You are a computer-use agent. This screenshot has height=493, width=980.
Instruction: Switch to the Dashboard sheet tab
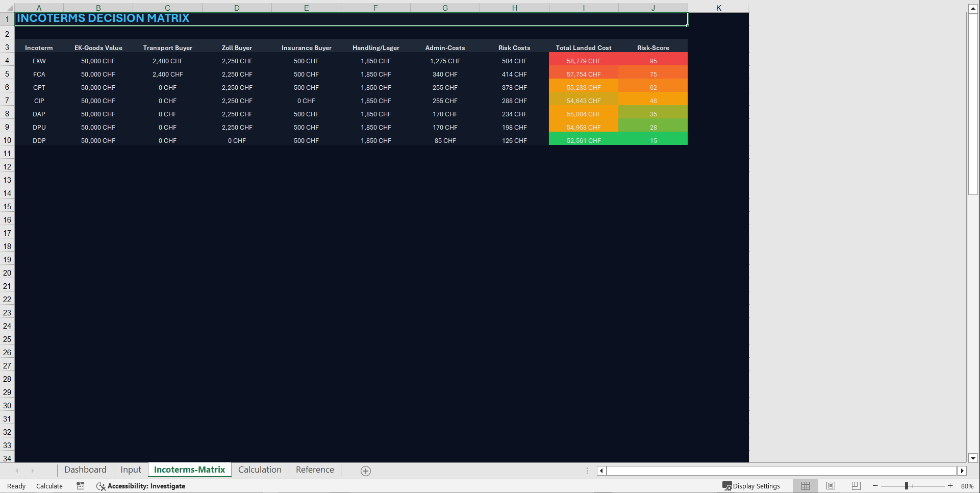[x=85, y=470]
